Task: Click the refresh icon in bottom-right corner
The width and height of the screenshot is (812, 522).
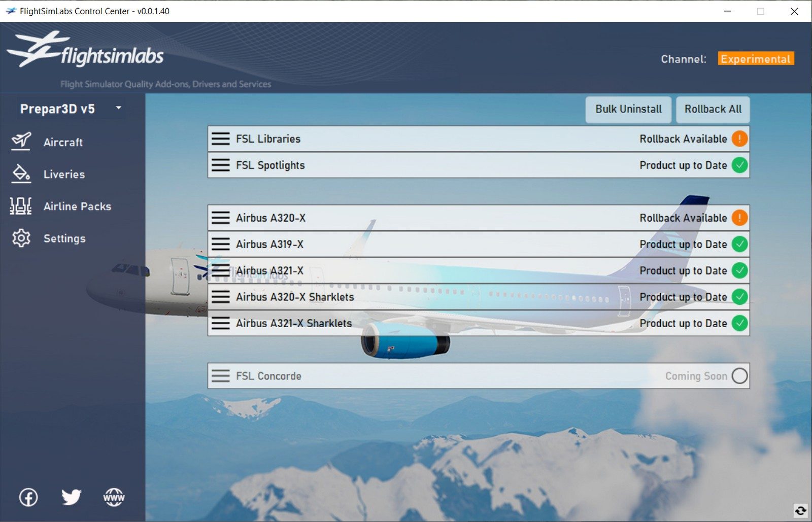Action: [800, 510]
